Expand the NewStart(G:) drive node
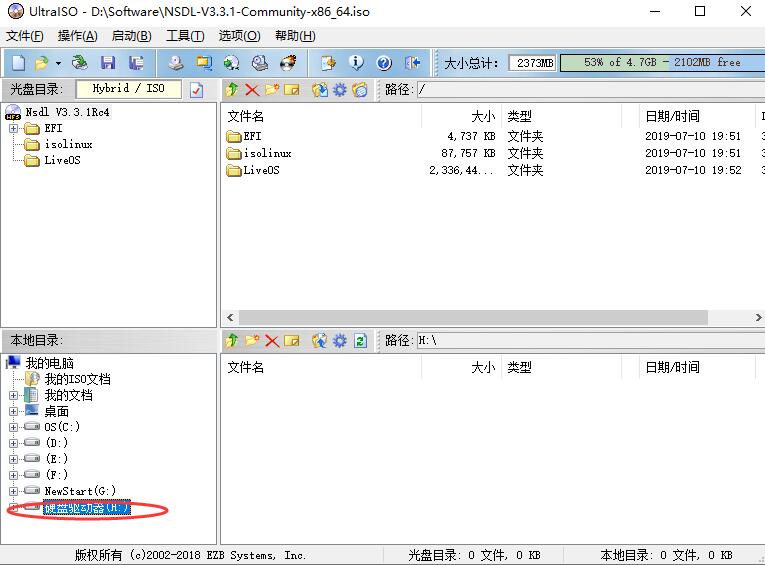The width and height of the screenshot is (765, 565). (13, 491)
